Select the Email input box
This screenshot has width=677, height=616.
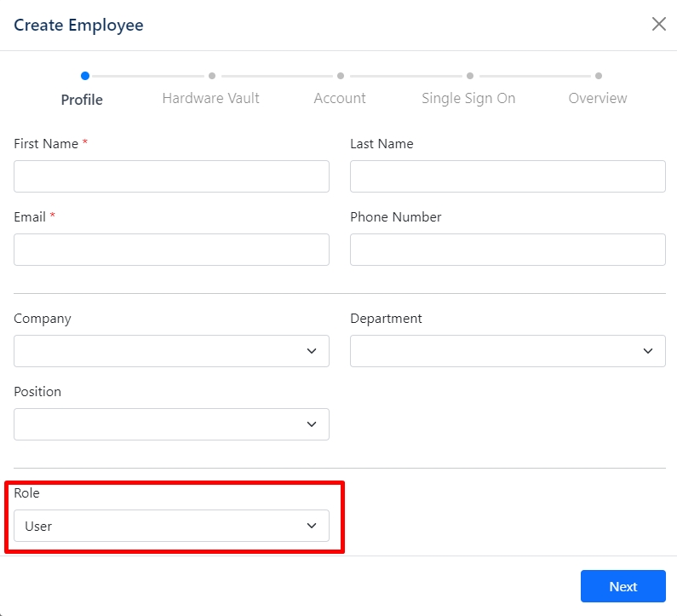171,250
